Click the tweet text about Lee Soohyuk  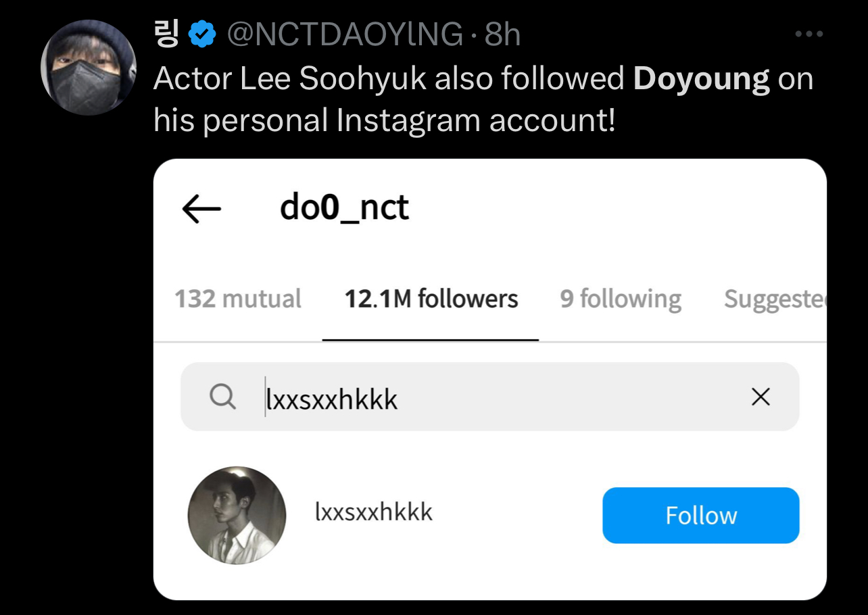coord(392,79)
